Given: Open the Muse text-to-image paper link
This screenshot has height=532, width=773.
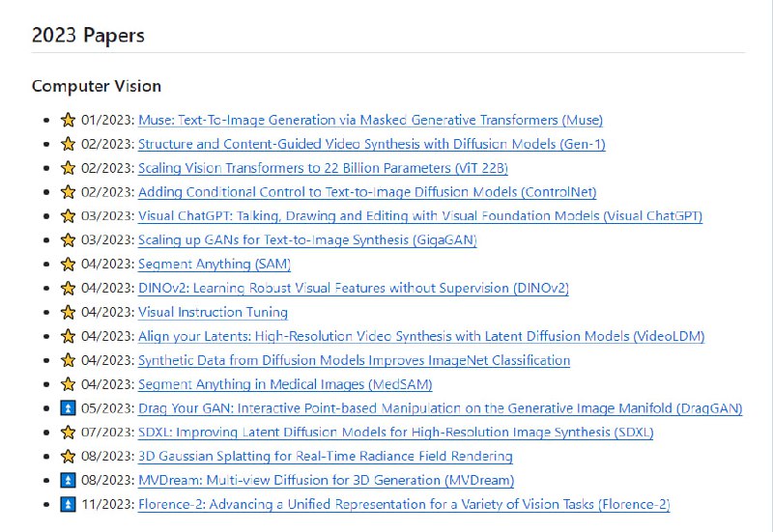Looking at the screenshot, I should (x=370, y=121).
